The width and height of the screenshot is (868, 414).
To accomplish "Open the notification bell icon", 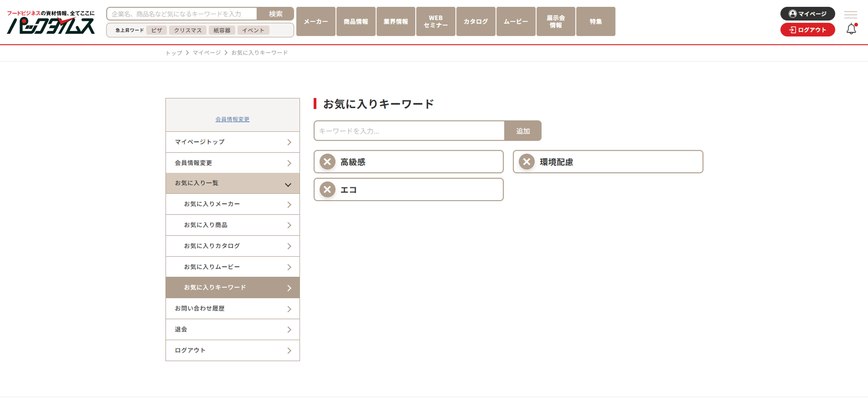I will pos(851,29).
